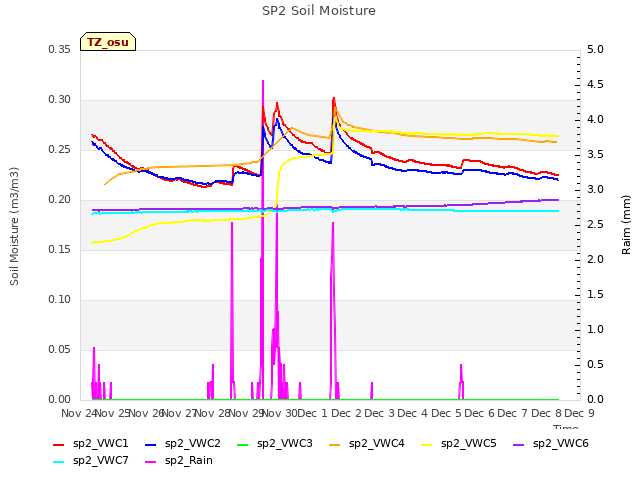The height and width of the screenshot is (480, 640).
Task: Click the purple sp2_VWC6 legend swatch
Action: point(519,445)
